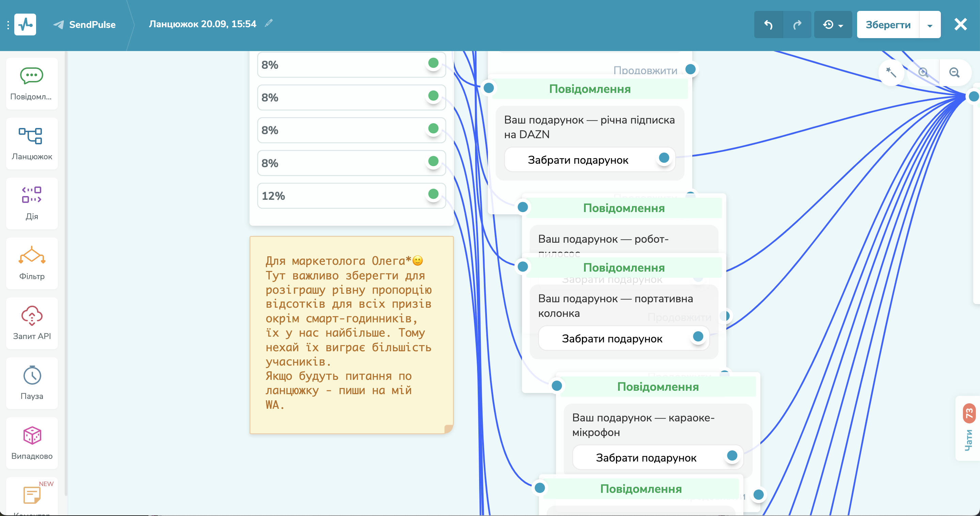Choose the Фільтр filter tool
The height and width of the screenshot is (516, 980).
[32, 262]
